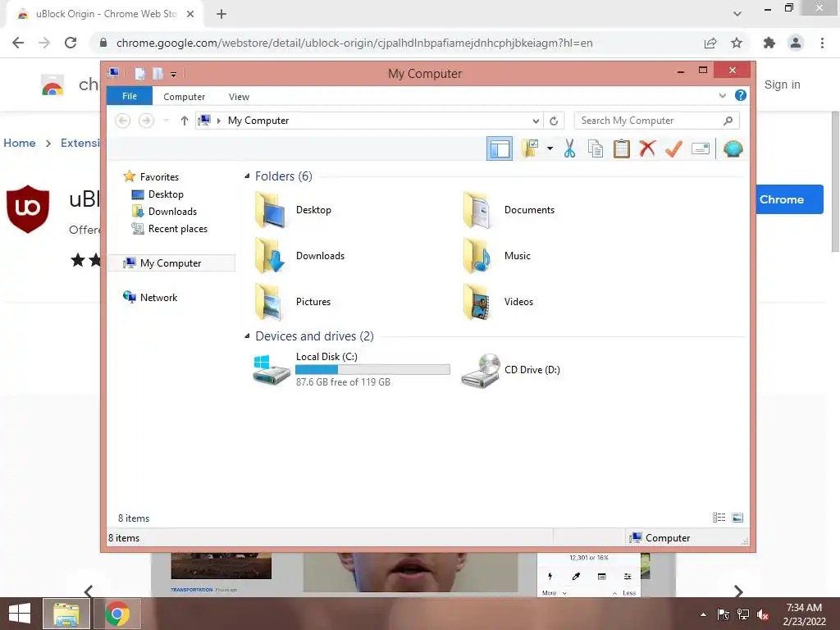This screenshot has width=840, height=630.
Task: Select the Documents folder icon
Action: pyautogui.click(x=477, y=210)
